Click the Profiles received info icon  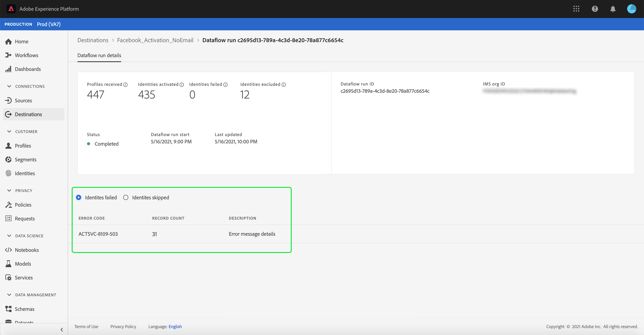pyautogui.click(x=126, y=85)
